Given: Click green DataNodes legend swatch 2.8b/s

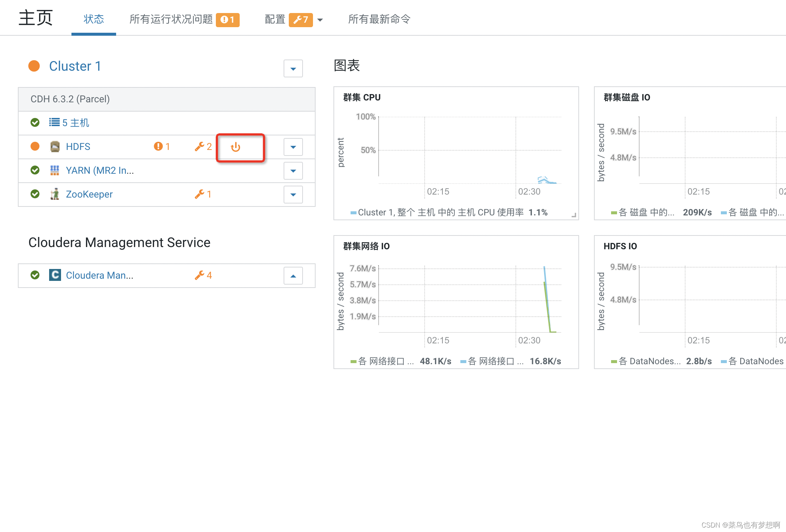Looking at the screenshot, I should [x=614, y=362].
